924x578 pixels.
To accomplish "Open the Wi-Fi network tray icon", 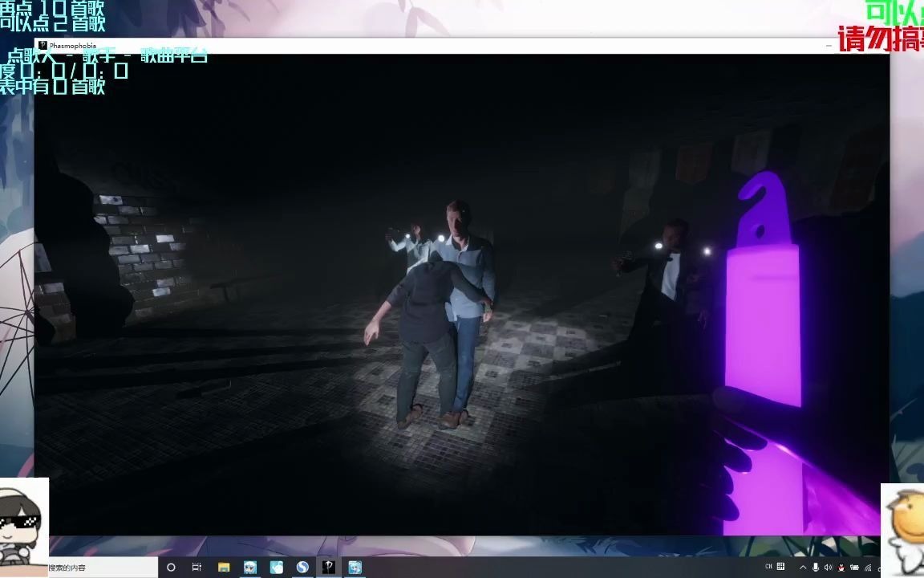I will [x=867, y=568].
